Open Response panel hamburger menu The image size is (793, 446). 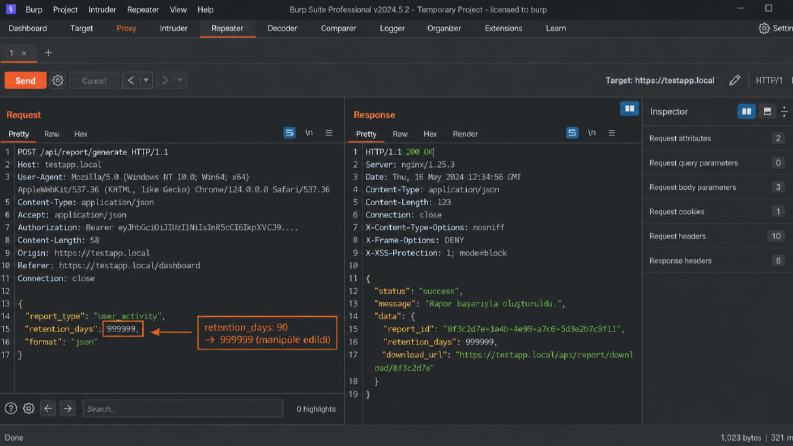click(x=611, y=133)
